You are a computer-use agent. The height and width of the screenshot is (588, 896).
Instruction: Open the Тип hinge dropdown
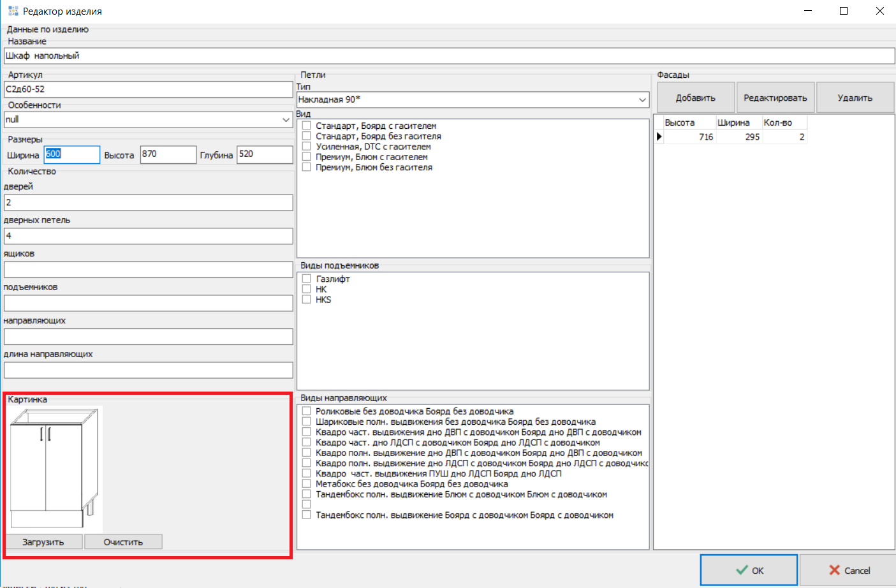[642, 99]
